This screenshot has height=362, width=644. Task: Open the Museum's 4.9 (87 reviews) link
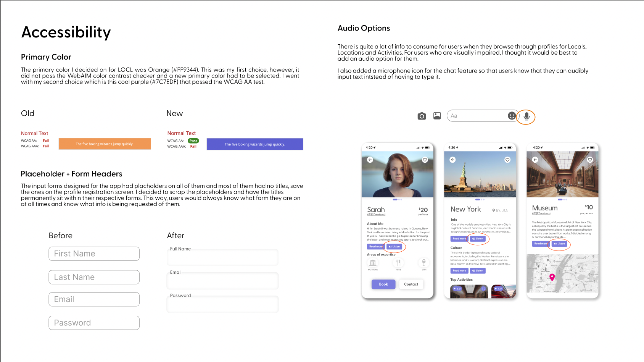[541, 213]
